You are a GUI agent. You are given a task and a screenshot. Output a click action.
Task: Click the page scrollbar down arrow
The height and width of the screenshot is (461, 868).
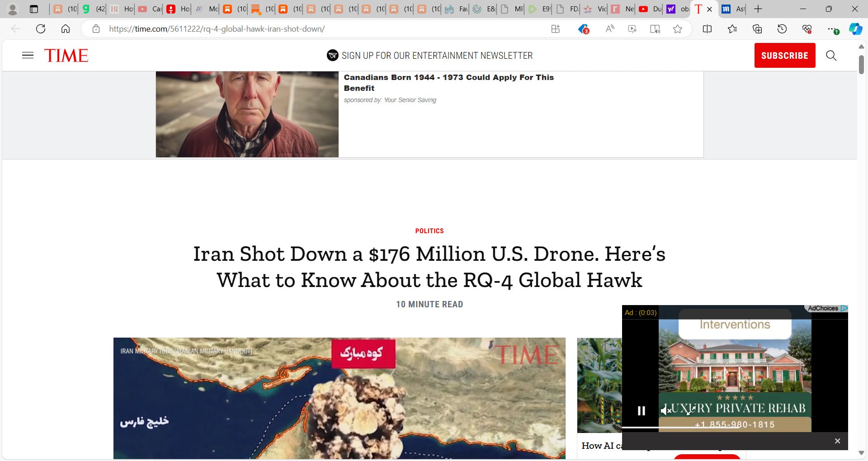[861, 453]
